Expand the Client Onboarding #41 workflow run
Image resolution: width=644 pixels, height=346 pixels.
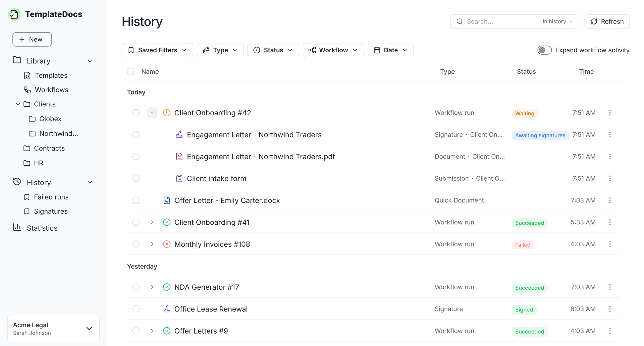152,222
